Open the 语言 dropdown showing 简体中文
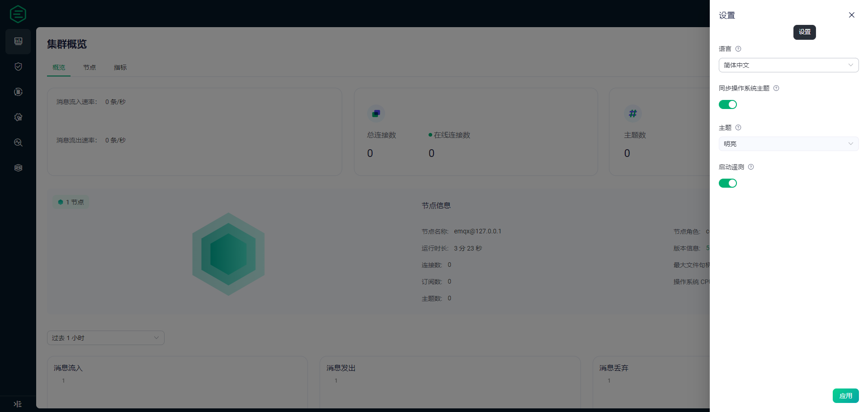The height and width of the screenshot is (412, 868). (x=788, y=65)
